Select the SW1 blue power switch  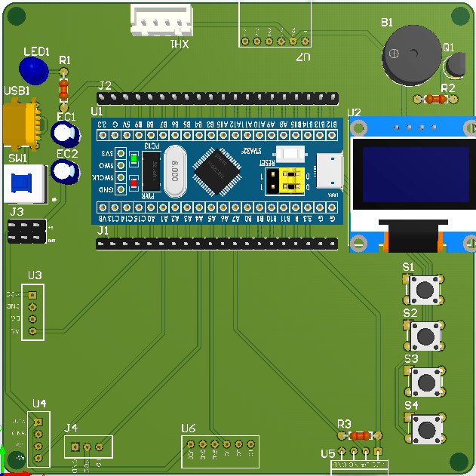click(26, 183)
